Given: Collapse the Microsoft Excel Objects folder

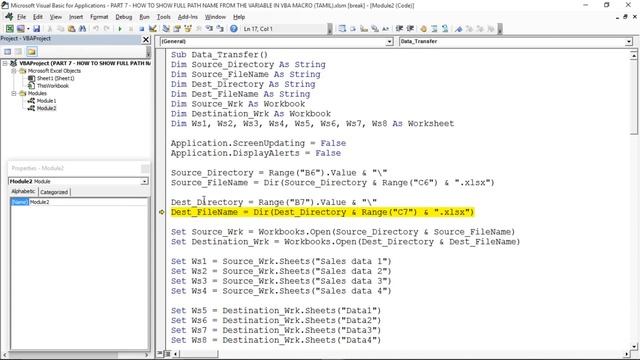Looking at the screenshot, I should [13, 71].
